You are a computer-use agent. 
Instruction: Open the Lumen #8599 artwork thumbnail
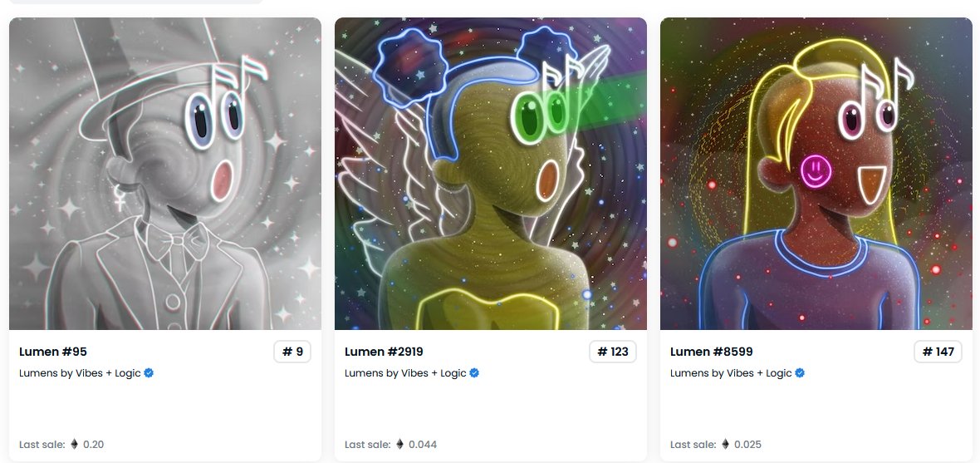point(816,173)
